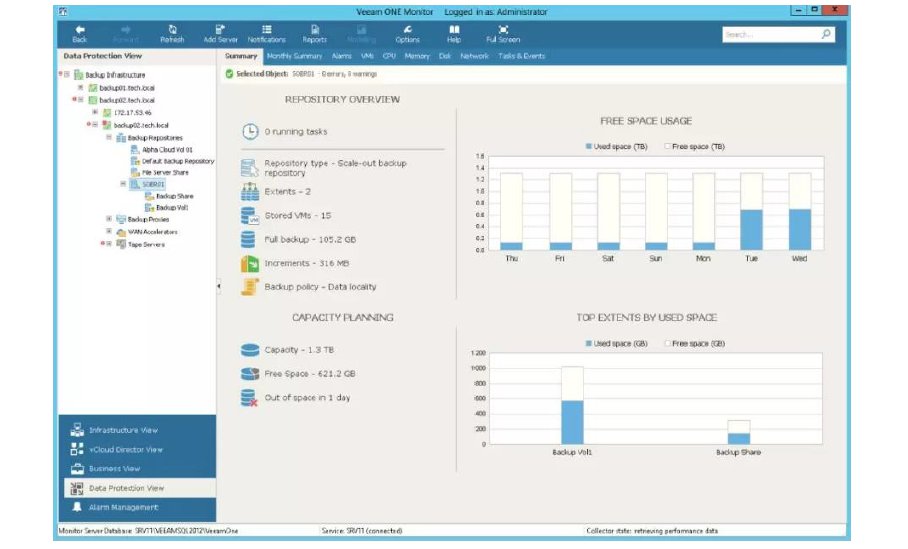Select the Backup Proxies tree item
The width and height of the screenshot is (908, 549).
pos(148,219)
